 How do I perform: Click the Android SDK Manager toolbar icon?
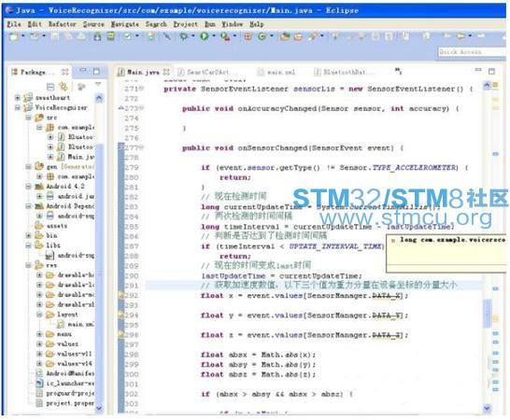pos(97,36)
